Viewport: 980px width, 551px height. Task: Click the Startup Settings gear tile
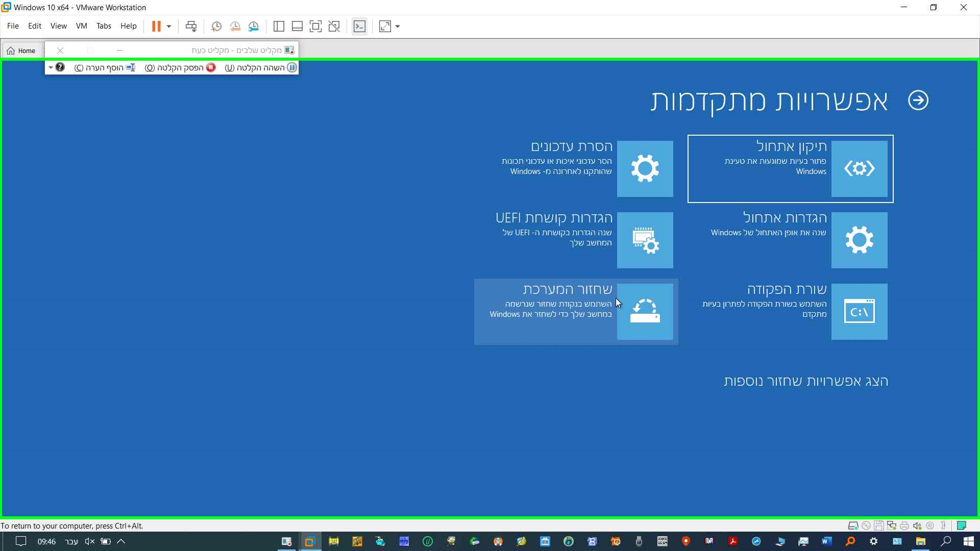(859, 240)
